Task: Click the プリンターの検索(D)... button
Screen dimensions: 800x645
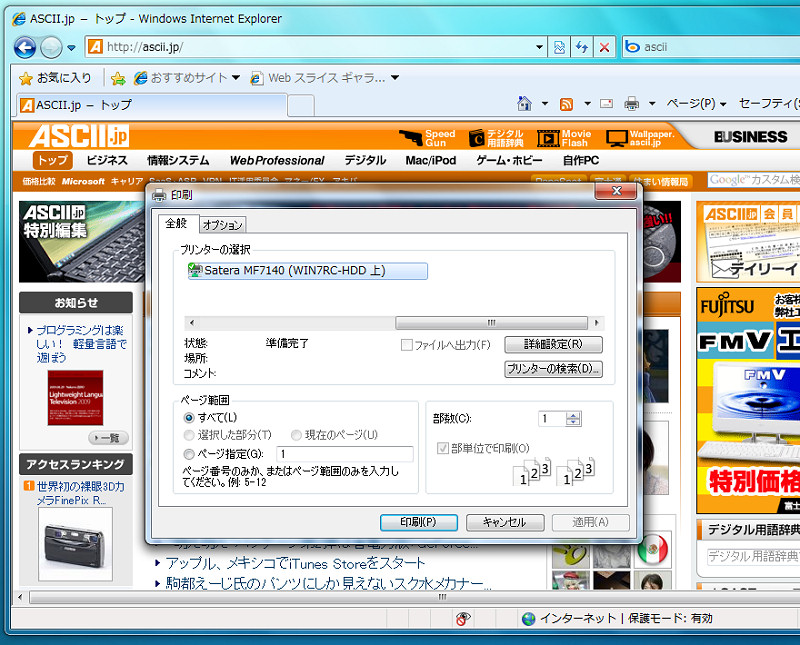Action: pyautogui.click(x=553, y=368)
